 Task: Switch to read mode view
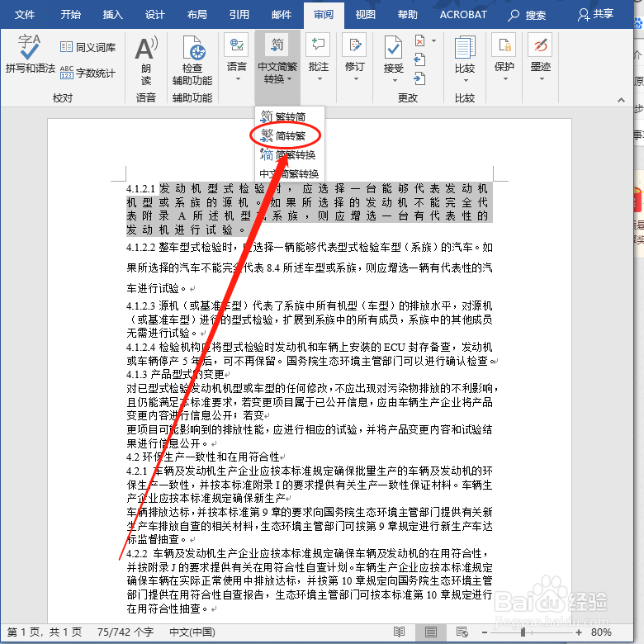400,632
